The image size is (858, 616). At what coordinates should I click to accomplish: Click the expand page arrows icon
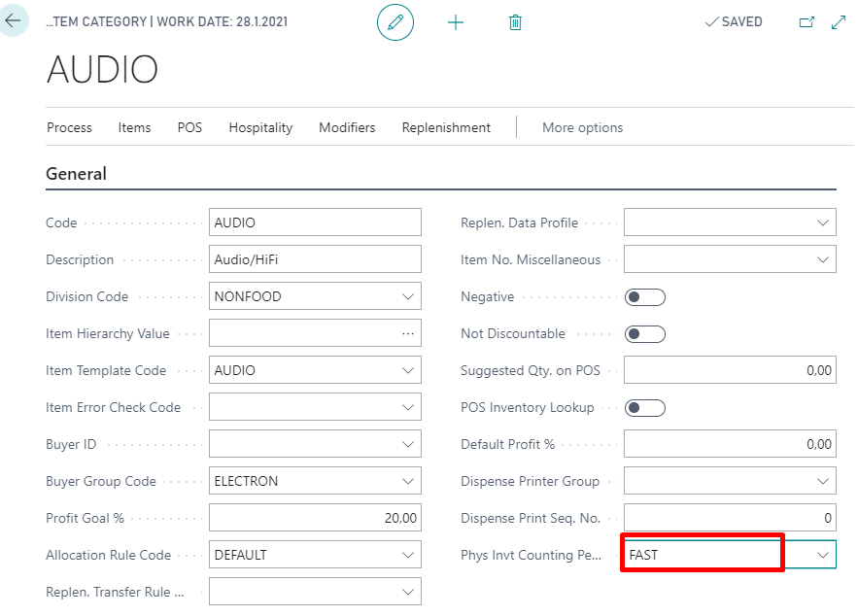click(839, 22)
